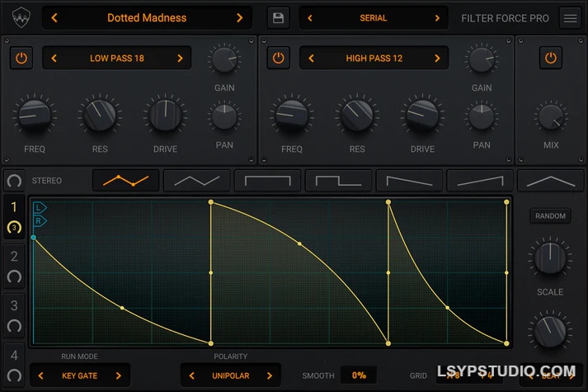Viewport: 588px width, 392px height.
Task: Click the curve handle on the last envelope segment
Action: 447,308
